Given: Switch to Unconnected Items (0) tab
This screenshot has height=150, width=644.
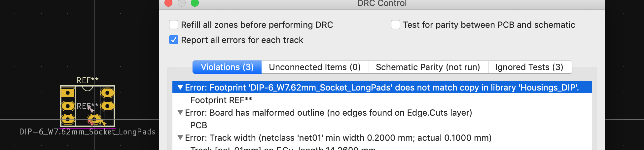Looking at the screenshot, I should point(315,67).
